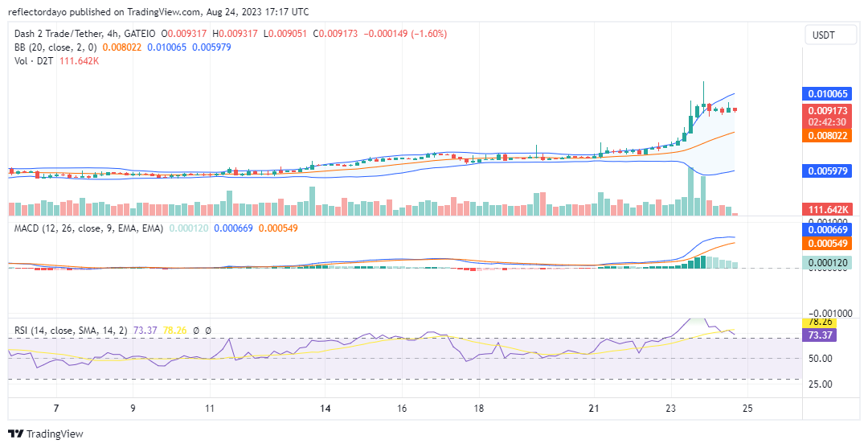The width and height of the screenshot is (868, 448).
Task: Click the 0.000120 histogram value tag on axis
Action: click(827, 263)
